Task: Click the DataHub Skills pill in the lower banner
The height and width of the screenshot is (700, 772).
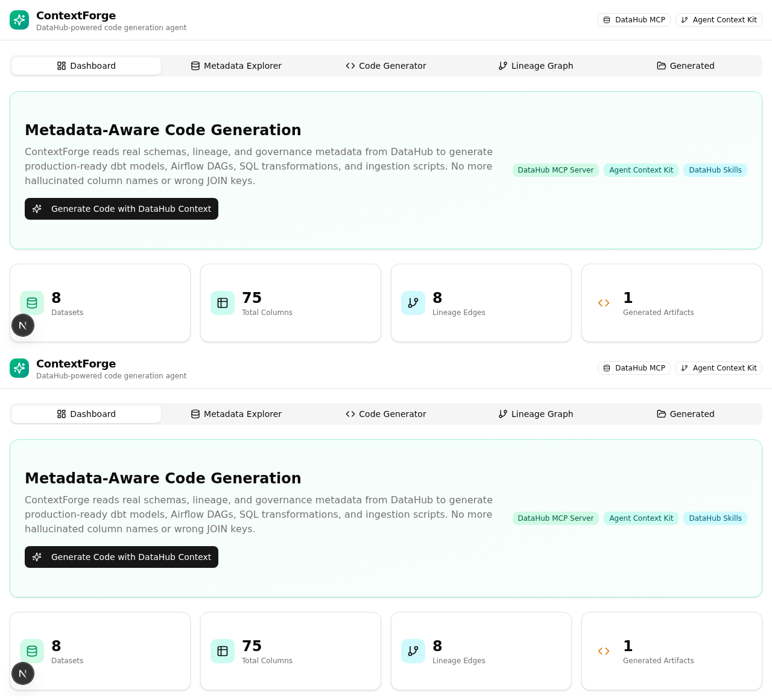Action: (715, 518)
